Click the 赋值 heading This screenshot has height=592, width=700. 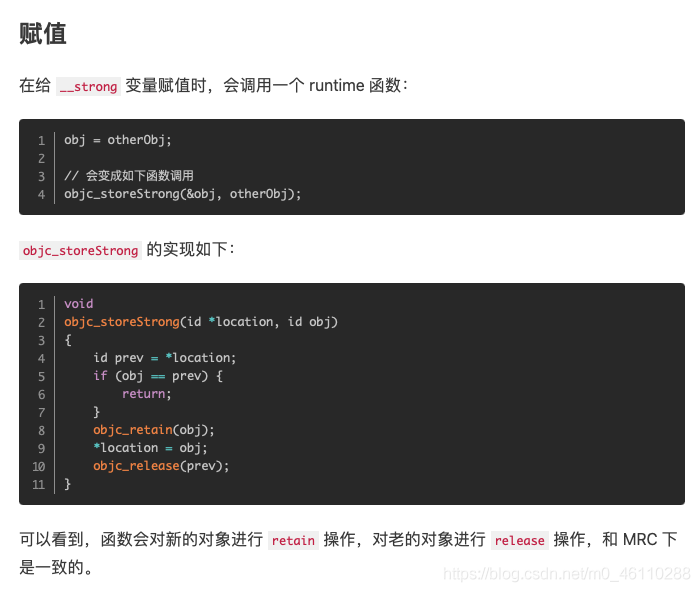[x=43, y=33]
